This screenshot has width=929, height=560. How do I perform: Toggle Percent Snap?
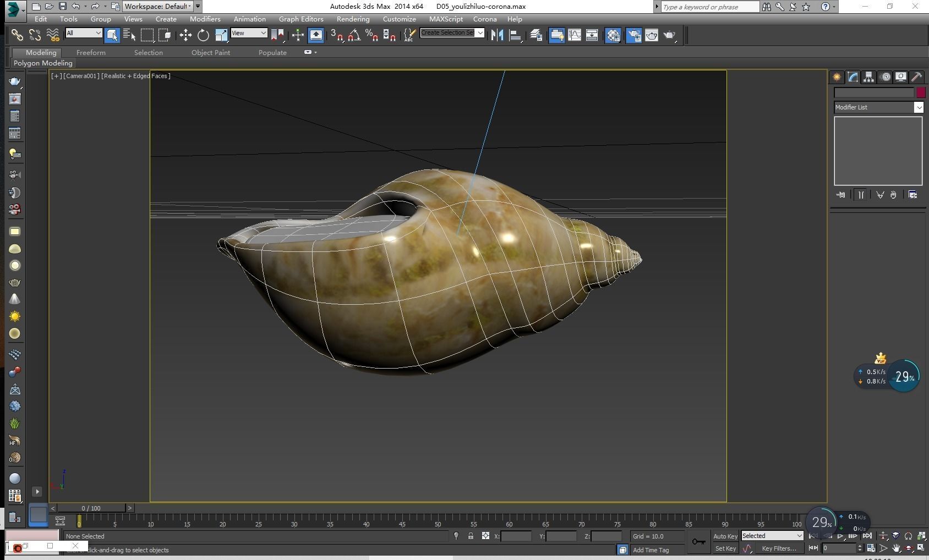pyautogui.click(x=372, y=35)
